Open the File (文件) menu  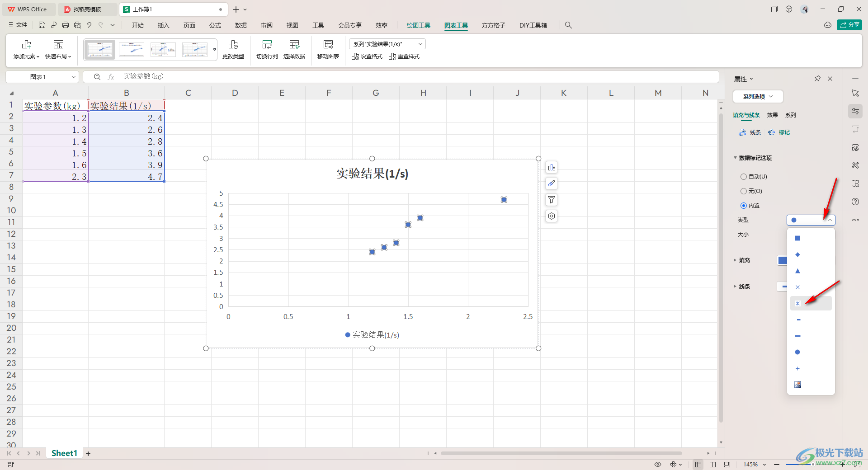(18, 25)
